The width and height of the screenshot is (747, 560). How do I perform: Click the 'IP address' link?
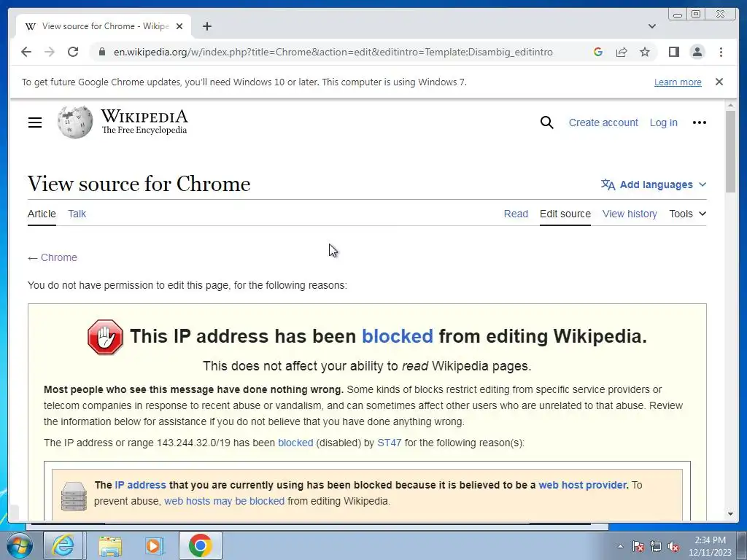click(140, 485)
